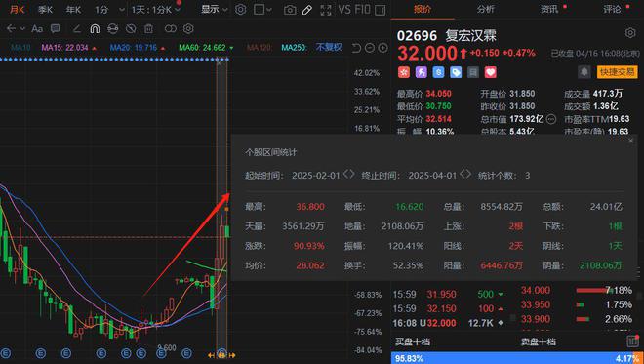Expand the 显示 display dropdown
Screen dimensions: 644x364
tap(215, 10)
